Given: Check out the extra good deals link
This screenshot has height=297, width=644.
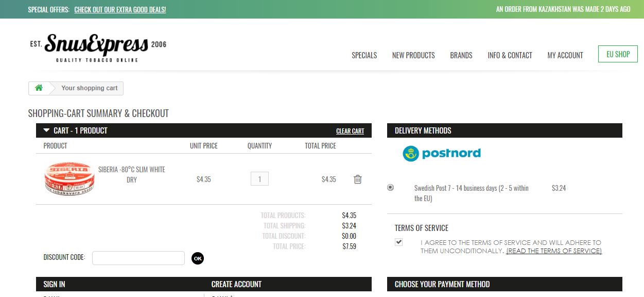Looking at the screenshot, I should coord(120,9).
